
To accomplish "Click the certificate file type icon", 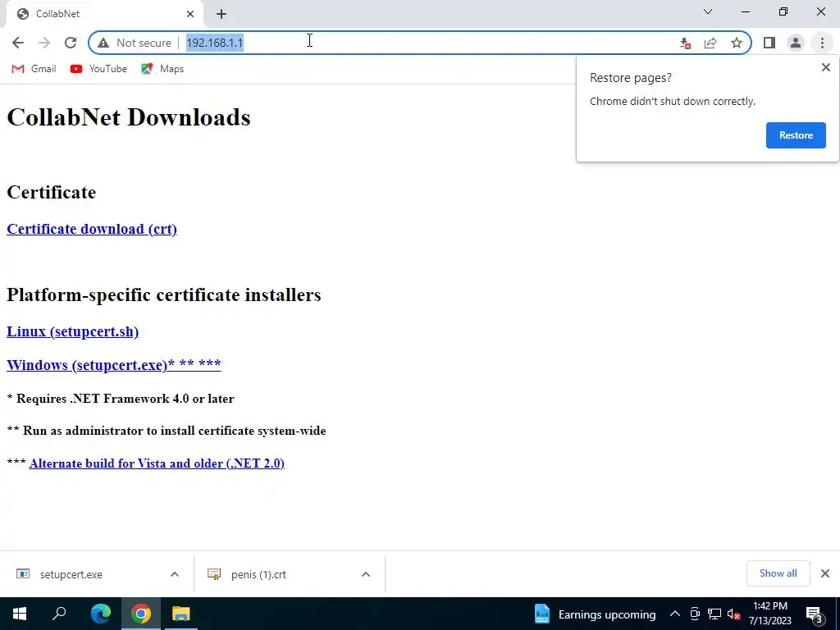I will (214, 574).
